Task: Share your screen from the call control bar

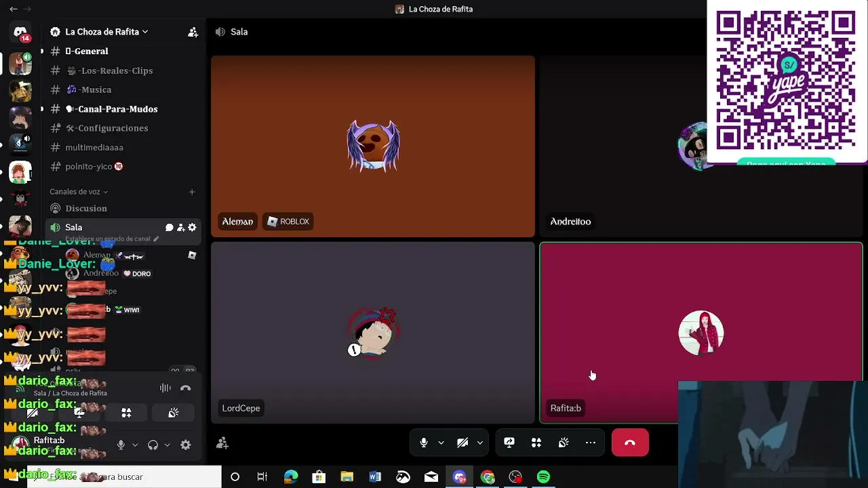Action: pos(509,443)
